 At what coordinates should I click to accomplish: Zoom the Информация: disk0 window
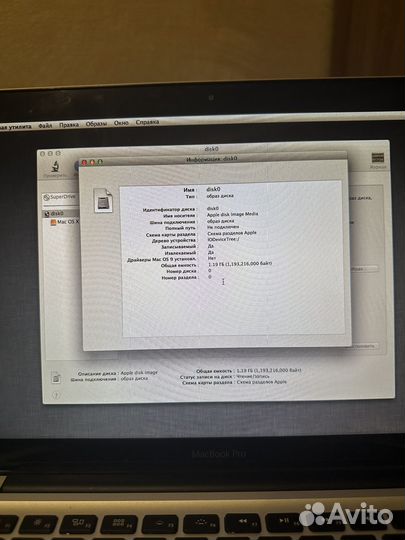click(100, 162)
